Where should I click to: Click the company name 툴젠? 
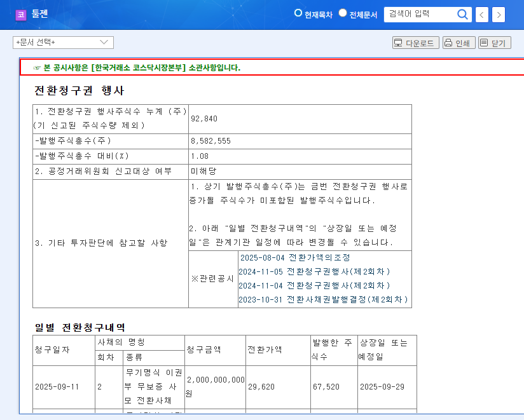(40, 14)
